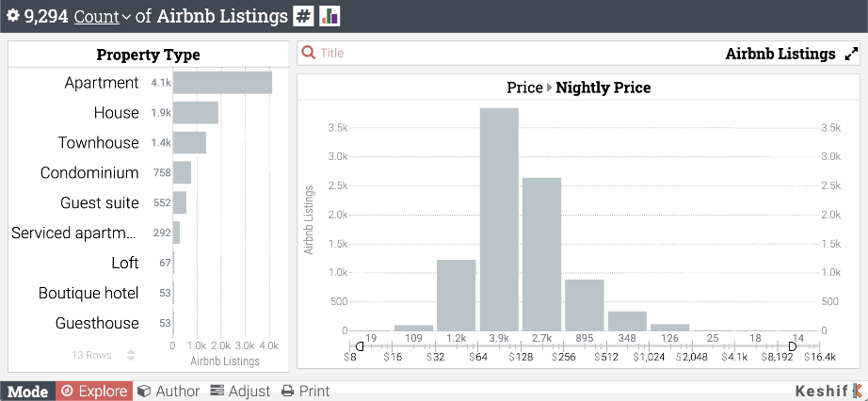This screenshot has width=868, height=401.
Task: Open the Count dropdown
Action: click(103, 17)
